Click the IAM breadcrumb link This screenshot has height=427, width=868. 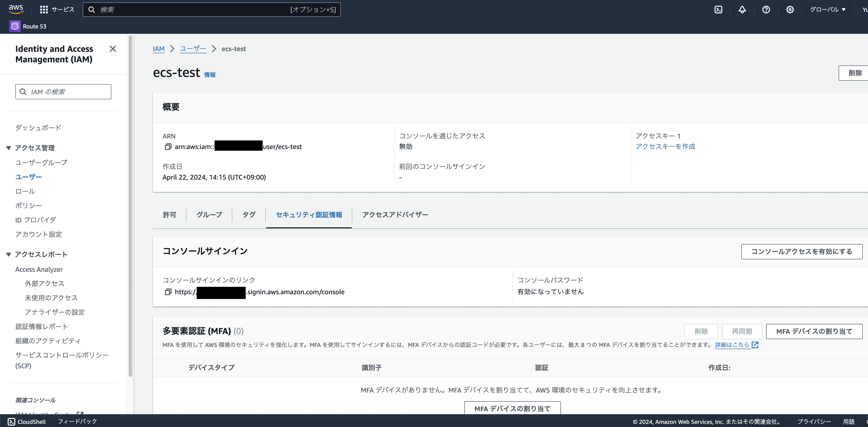point(159,49)
